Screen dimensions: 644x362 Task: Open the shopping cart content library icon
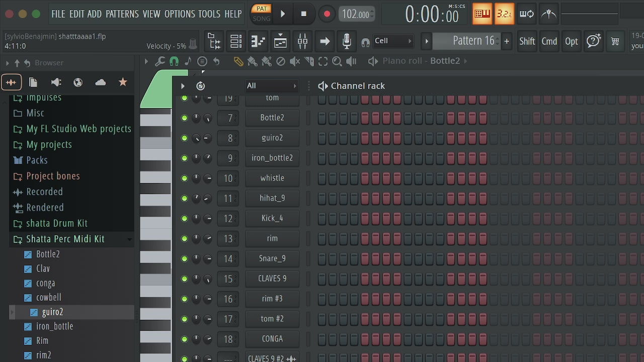[615, 41]
